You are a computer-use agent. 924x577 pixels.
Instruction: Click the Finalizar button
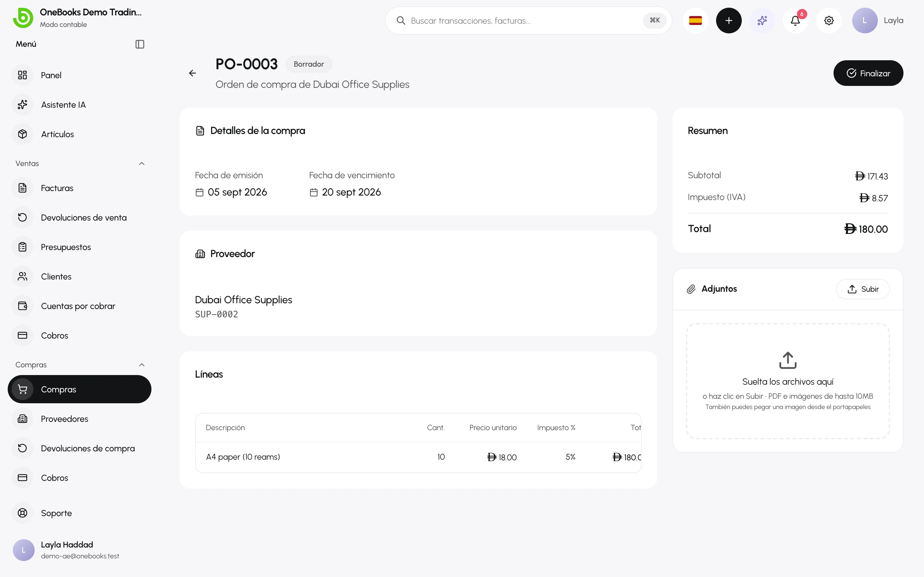click(x=868, y=73)
